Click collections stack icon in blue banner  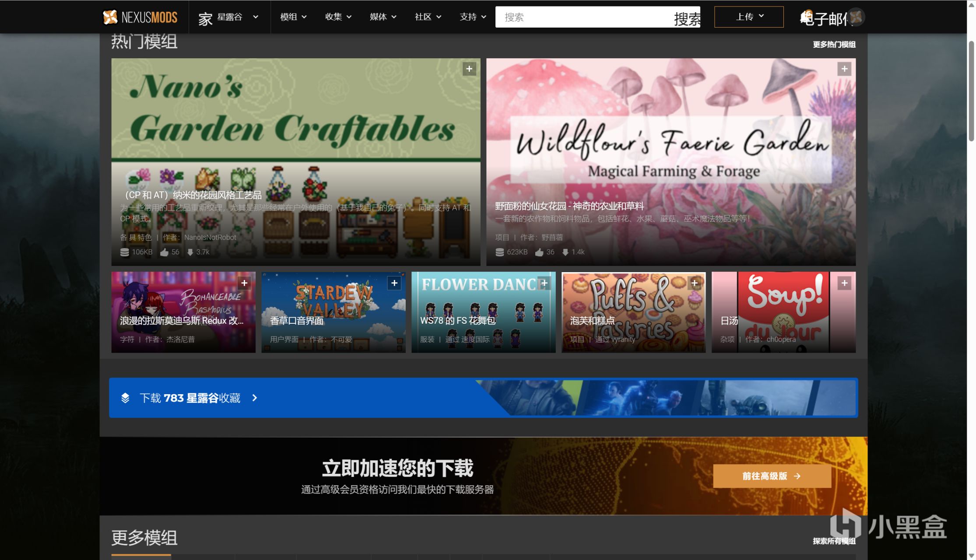(x=125, y=398)
